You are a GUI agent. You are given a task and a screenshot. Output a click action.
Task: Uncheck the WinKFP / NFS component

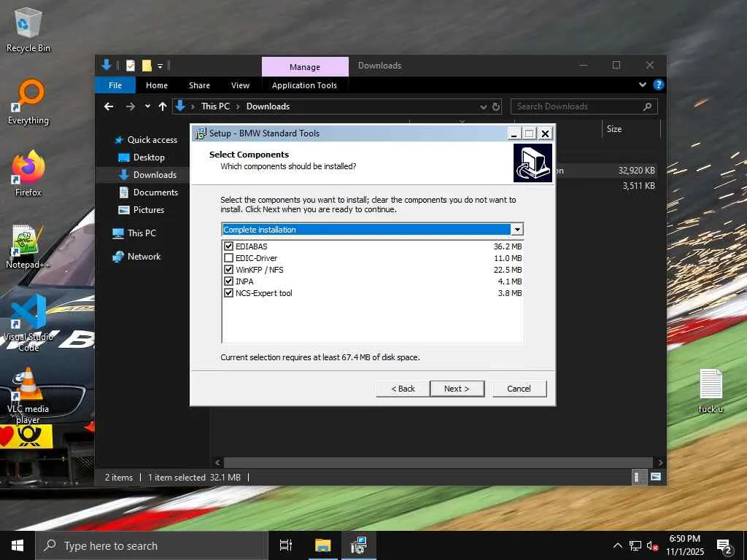[x=228, y=270]
